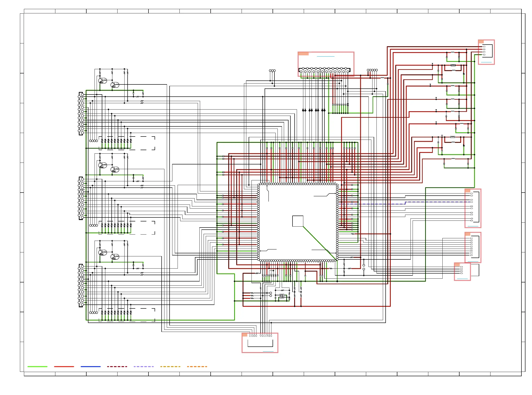This screenshot has height=395, width=532.
Task: Click orange tag on the nine-pin pink box
Action: coord(468,234)
